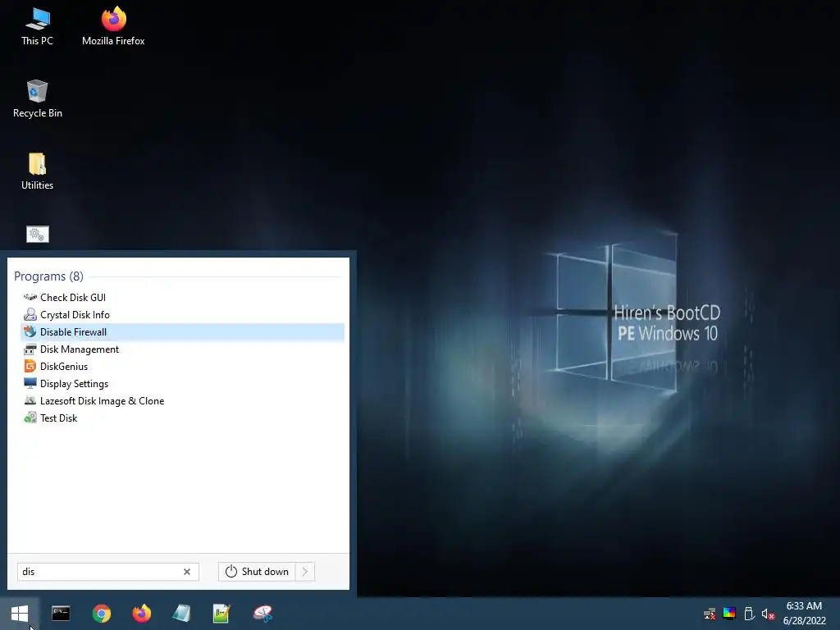840x630 pixels.
Task: Select 'Display Settings' result
Action: point(182,384)
